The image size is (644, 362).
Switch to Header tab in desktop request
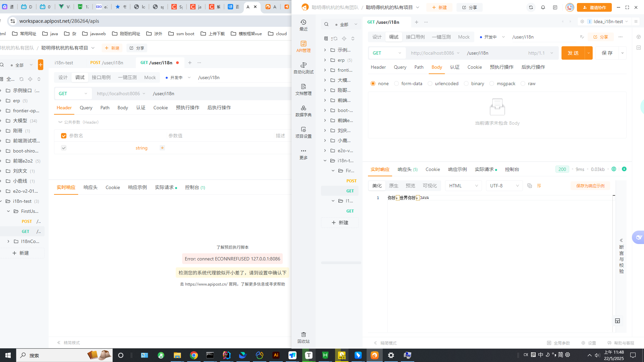click(378, 67)
